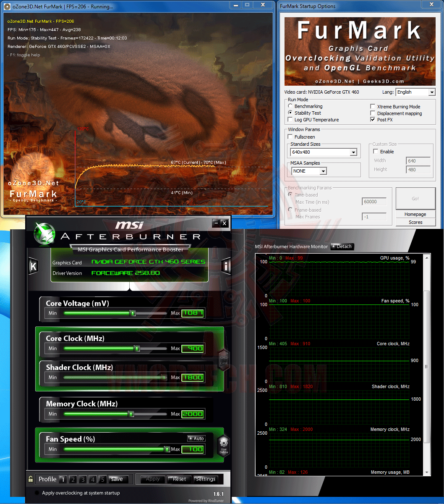Select Afterburner profile slot 3
This screenshot has width=444, height=504.
[x=83, y=479]
